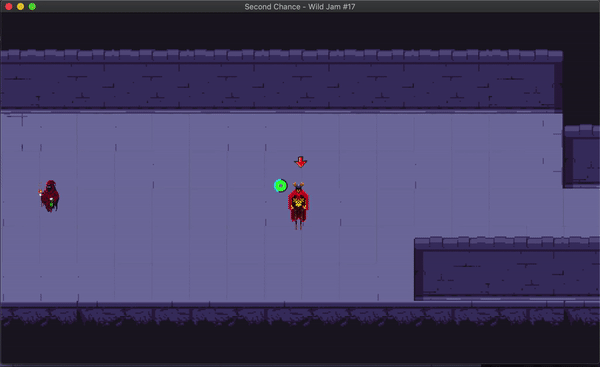
Task: Click the 'Second Chance - Wild Jam #17' window title
Action: [300, 7]
